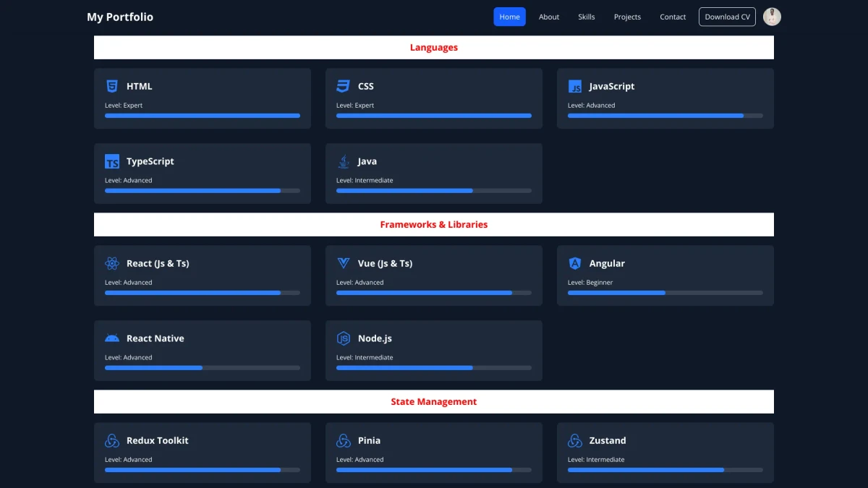
Task: Click the Languages section header
Action: pos(434,48)
